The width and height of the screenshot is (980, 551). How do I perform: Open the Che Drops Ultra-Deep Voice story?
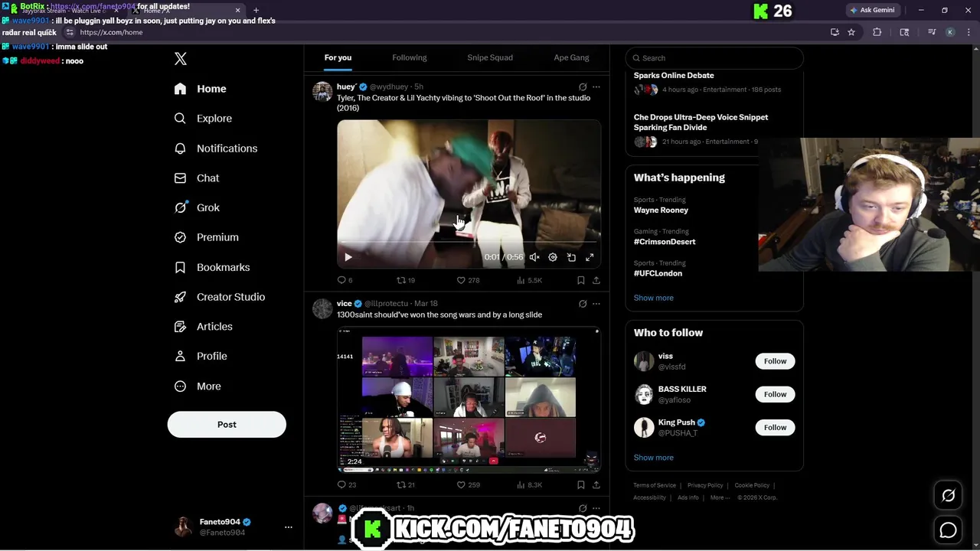701,122
